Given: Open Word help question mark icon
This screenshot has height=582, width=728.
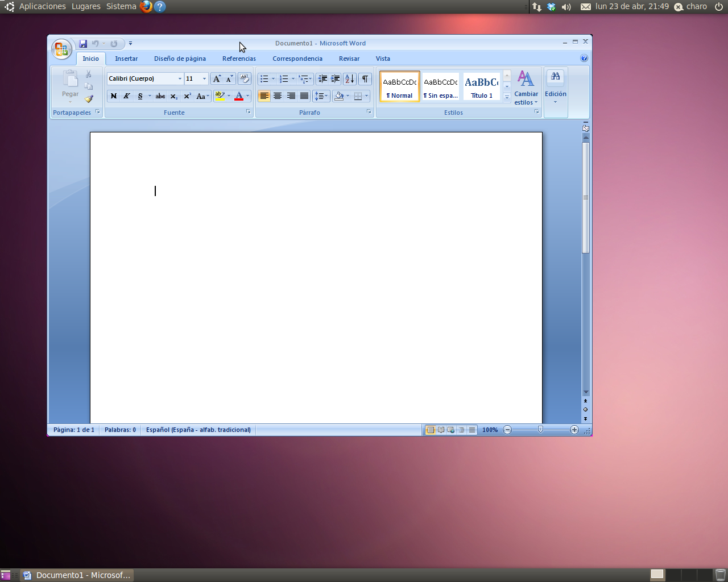Looking at the screenshot, I should (584, 58).
